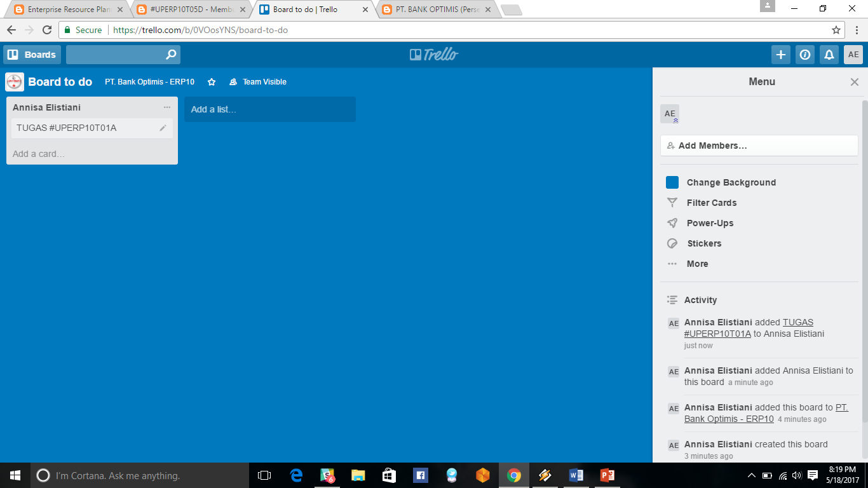868x488 pixels.
Task: Click Add Members… button
Action: [x=759, y=146]
